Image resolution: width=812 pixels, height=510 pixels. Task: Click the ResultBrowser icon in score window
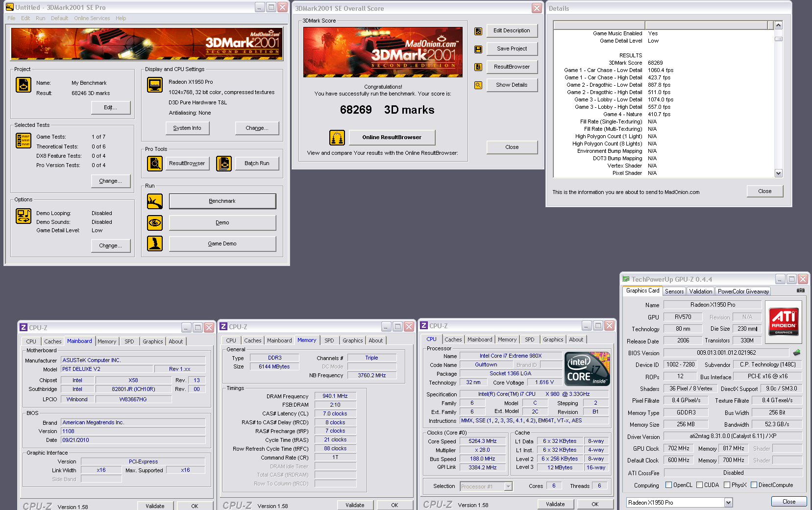pyautogui.click(x=478, y=67)
